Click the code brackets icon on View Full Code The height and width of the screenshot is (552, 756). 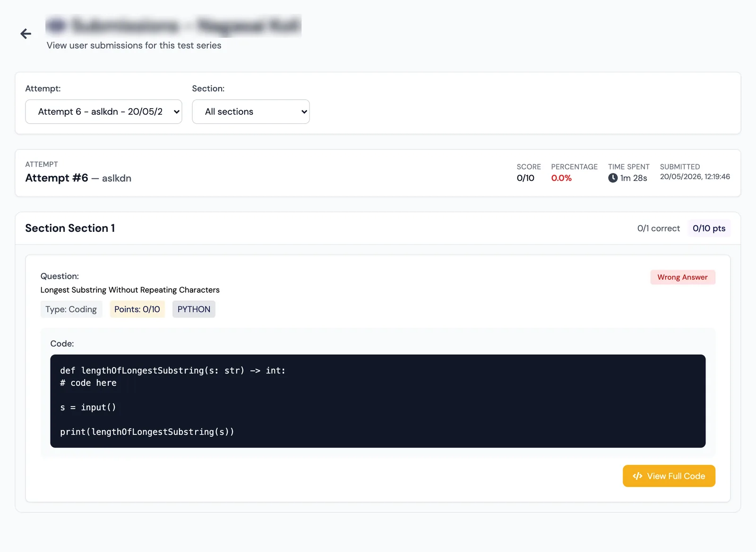click(637, 476)
